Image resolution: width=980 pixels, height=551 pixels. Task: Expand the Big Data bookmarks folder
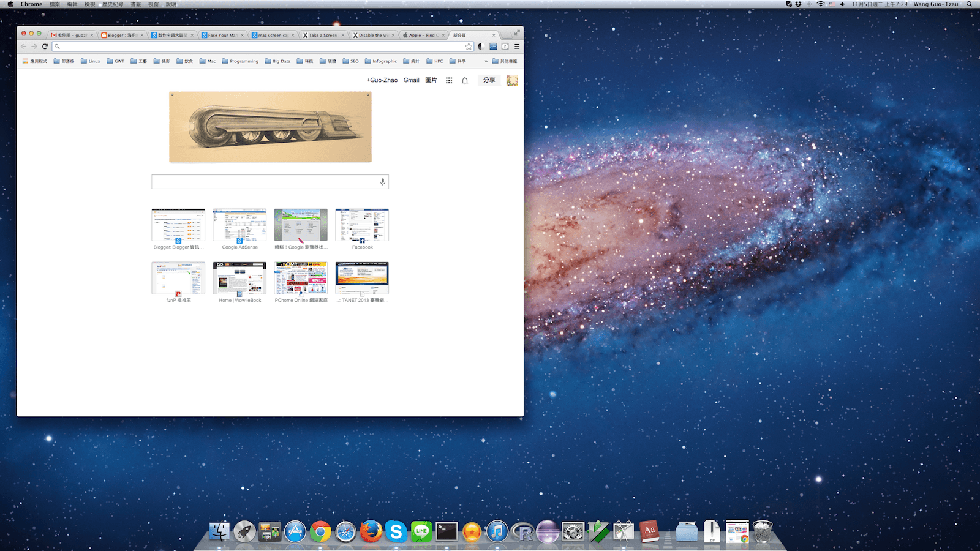click(277, 61)
